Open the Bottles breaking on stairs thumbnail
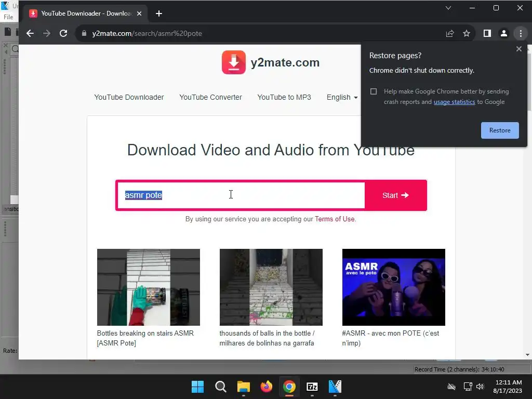This screenshot has width=532, height=399. 149,287
